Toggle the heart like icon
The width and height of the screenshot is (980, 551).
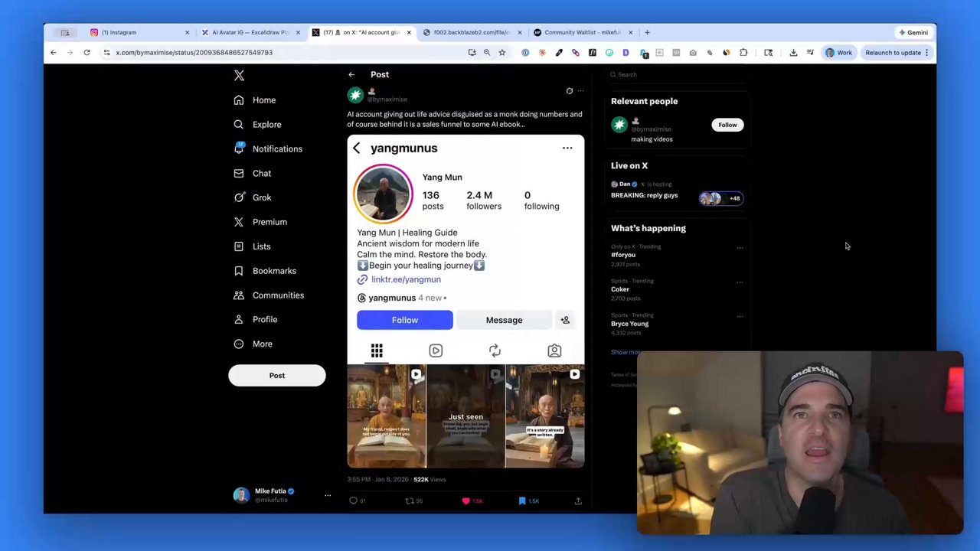[465, 501]
